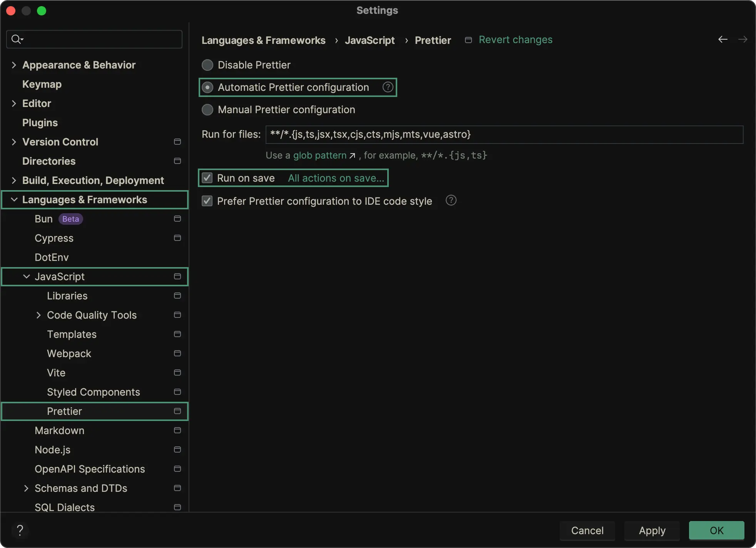
Task: Click project-level icon on SQL Dialects row
Action: [177, 507]
